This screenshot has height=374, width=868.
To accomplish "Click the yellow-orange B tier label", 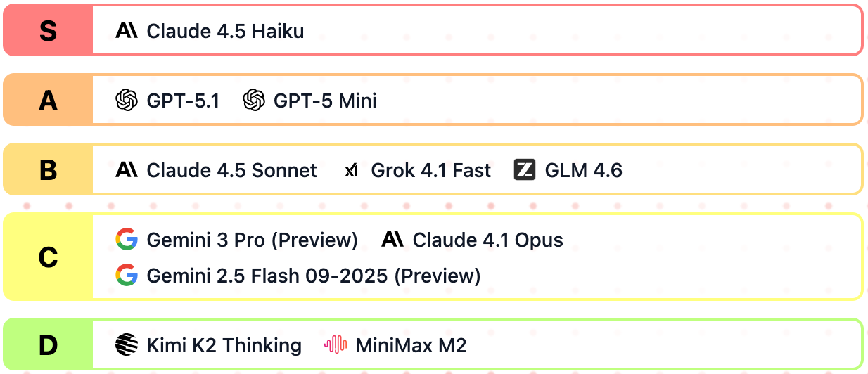I will pos(48,170).
